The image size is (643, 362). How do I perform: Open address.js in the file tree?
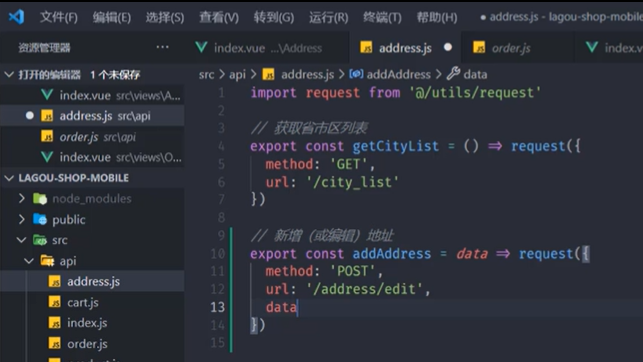click(x=92, y=281)
